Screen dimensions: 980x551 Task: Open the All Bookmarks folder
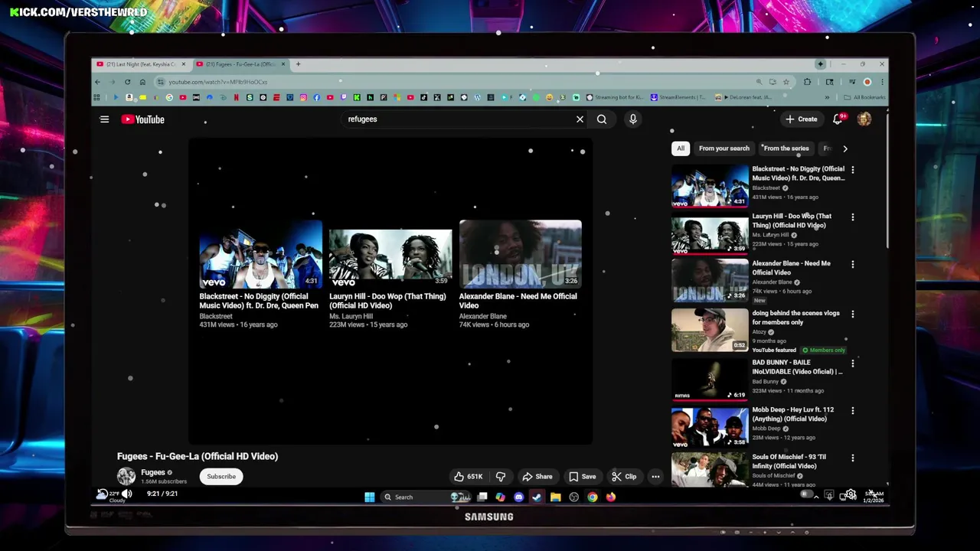(x=864, y=97)
